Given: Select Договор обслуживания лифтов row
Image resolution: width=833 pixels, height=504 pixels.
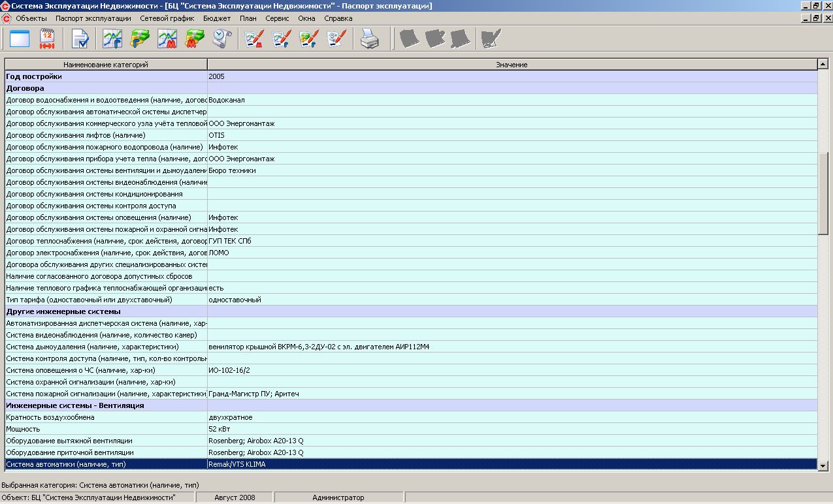Looking at the screenshot, I should [x=411, y=135].
